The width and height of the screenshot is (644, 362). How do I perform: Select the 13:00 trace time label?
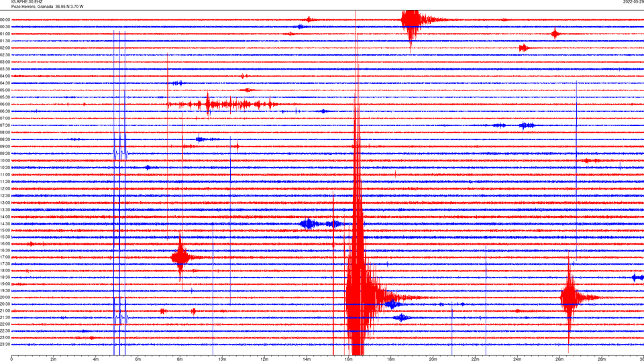pyautogui.click(x=5, y=202)
